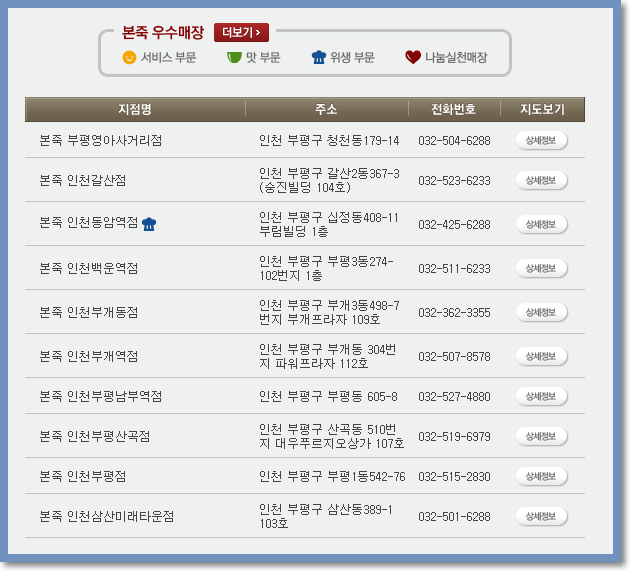Click branch name 본죽 인천부평남부역점
630x571 pixels.
tap(100, 396)
